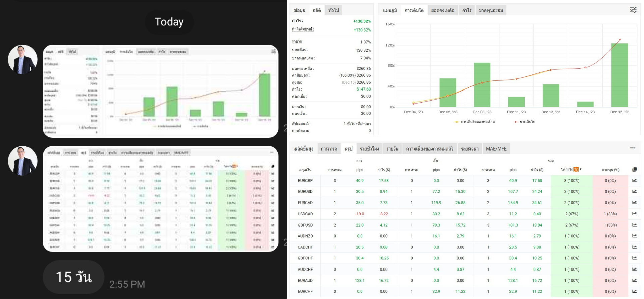This screenshot has width=644, height=299.
Task: Open the USDCAD row chart icon
Action: [634, 214]
